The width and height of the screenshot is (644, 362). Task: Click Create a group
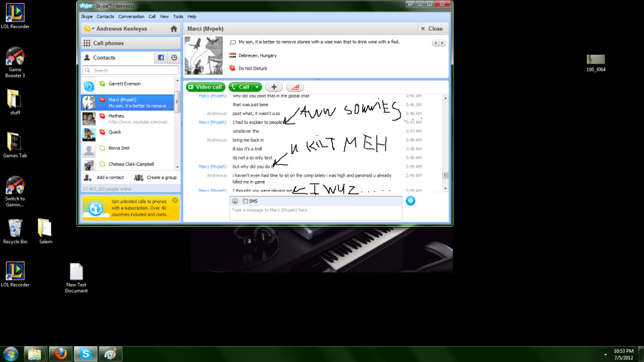156,178
